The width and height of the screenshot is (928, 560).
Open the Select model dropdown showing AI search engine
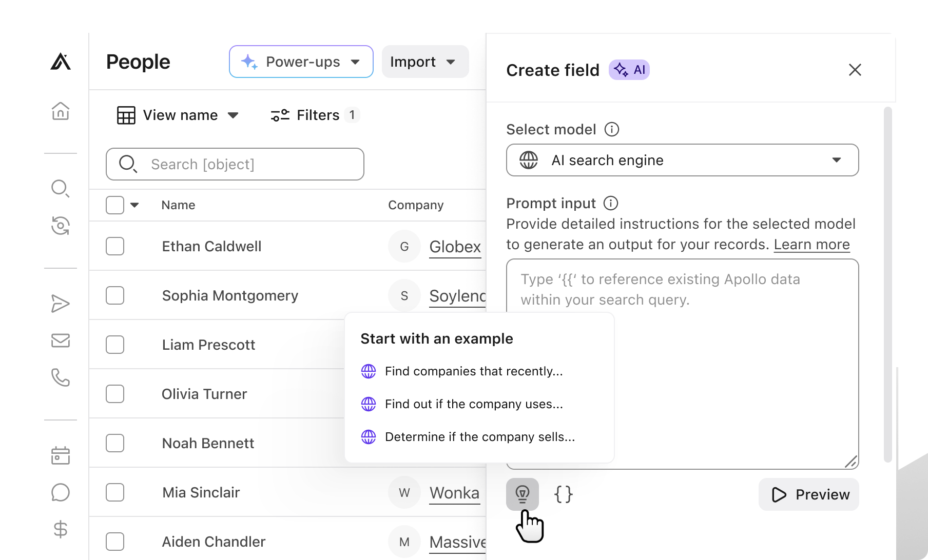[682, 160]
